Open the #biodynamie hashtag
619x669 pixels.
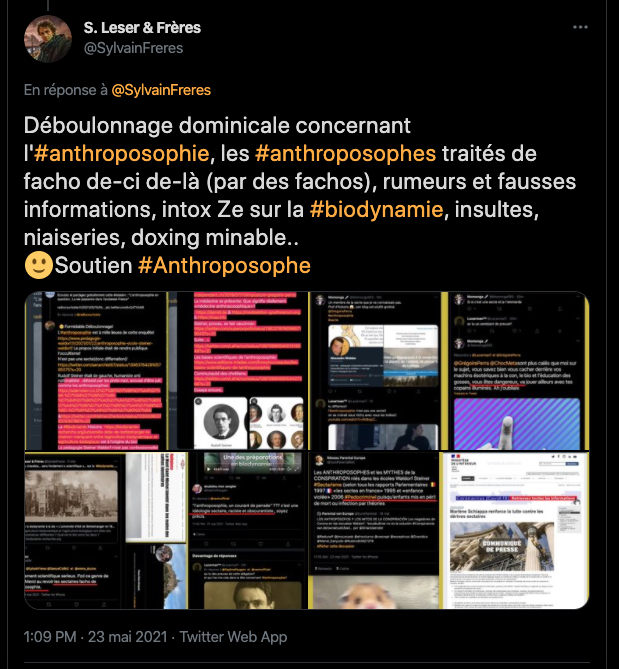click(x=377, y=209)
